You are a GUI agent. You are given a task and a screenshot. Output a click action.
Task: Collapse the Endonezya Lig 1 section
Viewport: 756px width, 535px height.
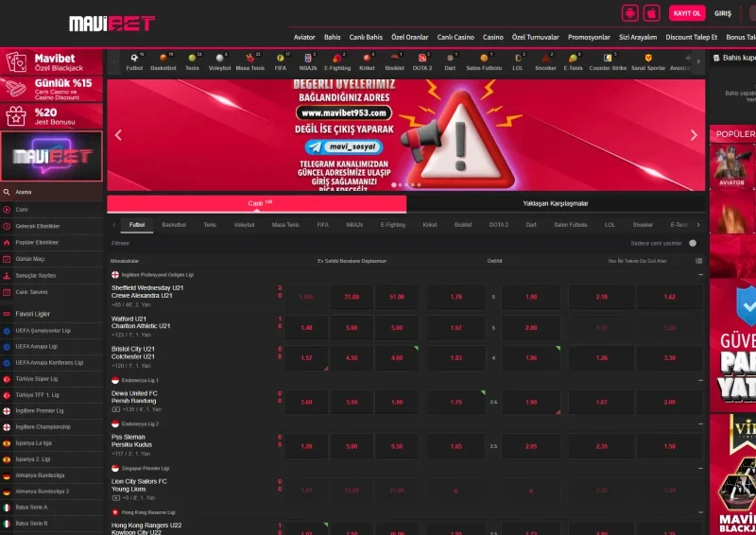700,380
